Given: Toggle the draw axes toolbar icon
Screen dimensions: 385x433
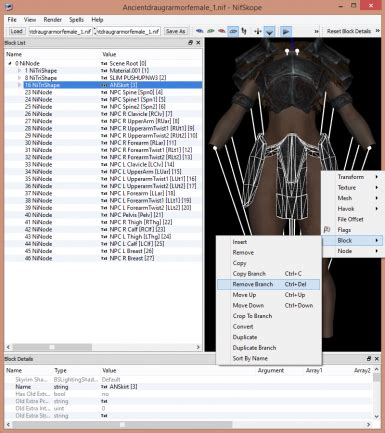Looking at the screenshot, I should click(x=258, y=31).
